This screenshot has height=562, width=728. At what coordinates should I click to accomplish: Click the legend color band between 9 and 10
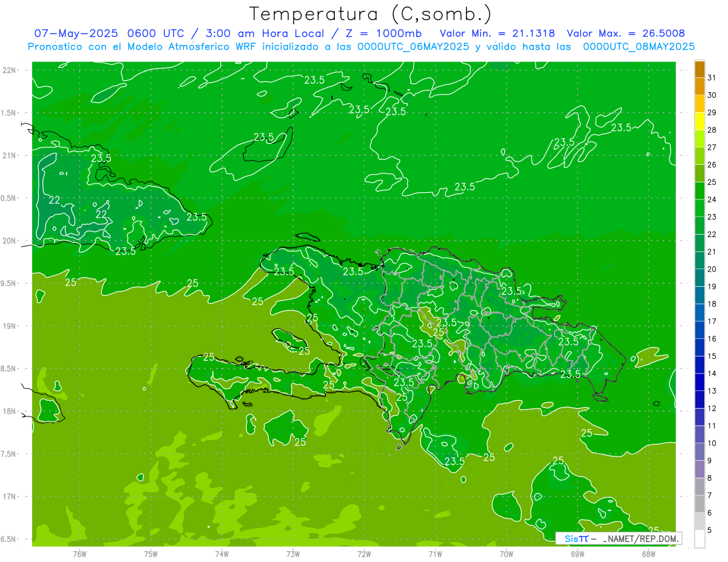point(699,452)
